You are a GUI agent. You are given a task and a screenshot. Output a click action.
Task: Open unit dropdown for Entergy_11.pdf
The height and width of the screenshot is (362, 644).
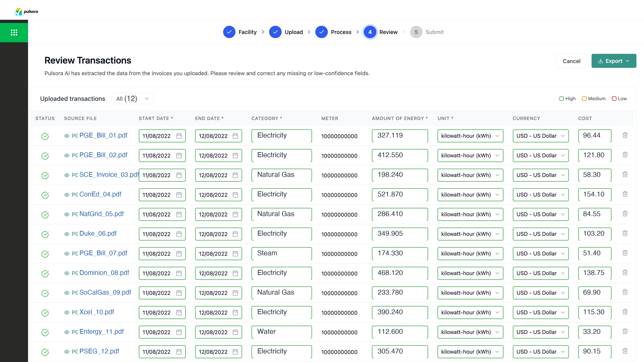click(x=470, y=332)
